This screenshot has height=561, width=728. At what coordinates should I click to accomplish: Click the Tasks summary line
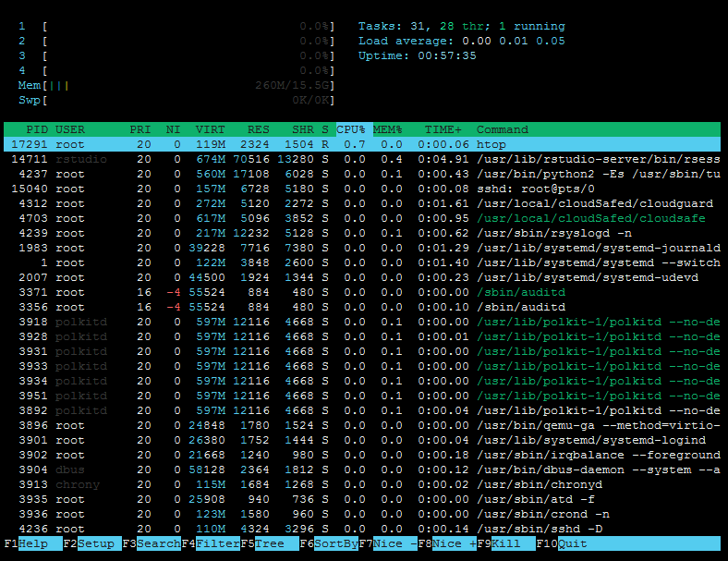click(x=462, y=27)
